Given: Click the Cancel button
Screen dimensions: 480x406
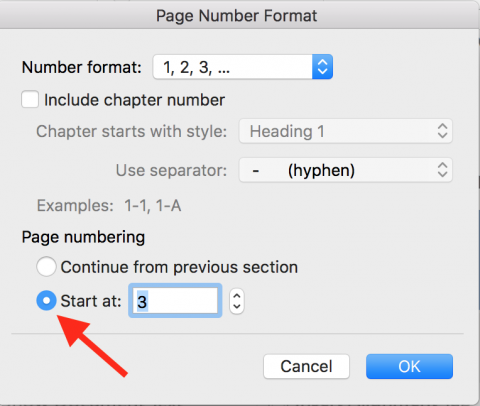Looking at the screenshot, I should (306, 366).
